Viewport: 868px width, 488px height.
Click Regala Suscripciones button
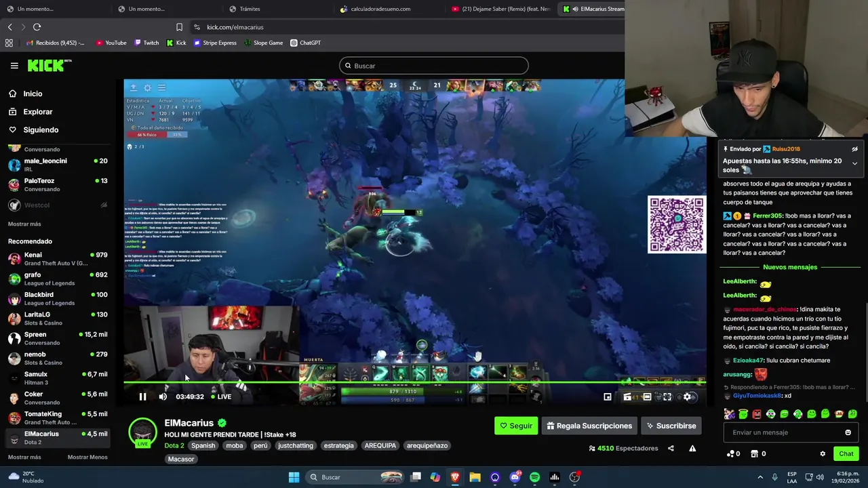pyautogui.click(x=590, y=426)
